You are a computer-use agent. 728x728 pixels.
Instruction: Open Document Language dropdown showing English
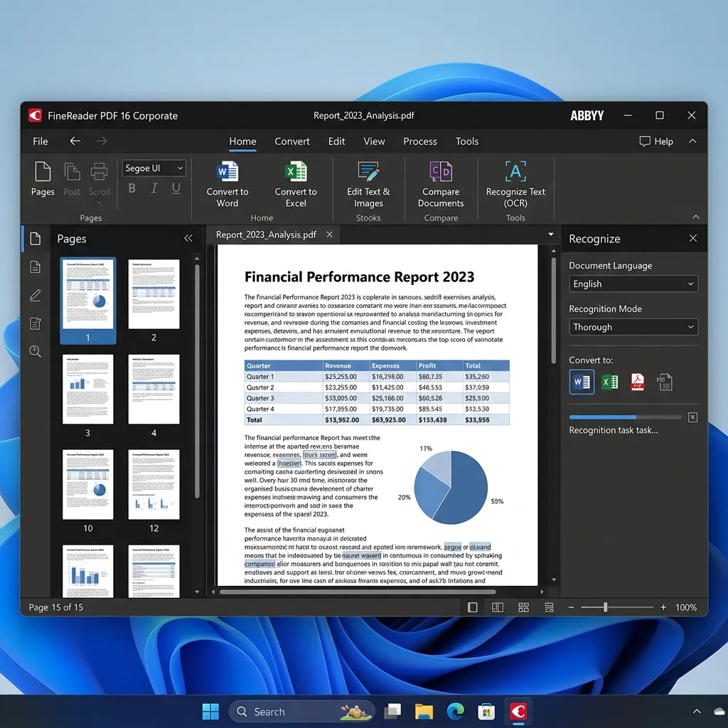[x=633, y=284]
